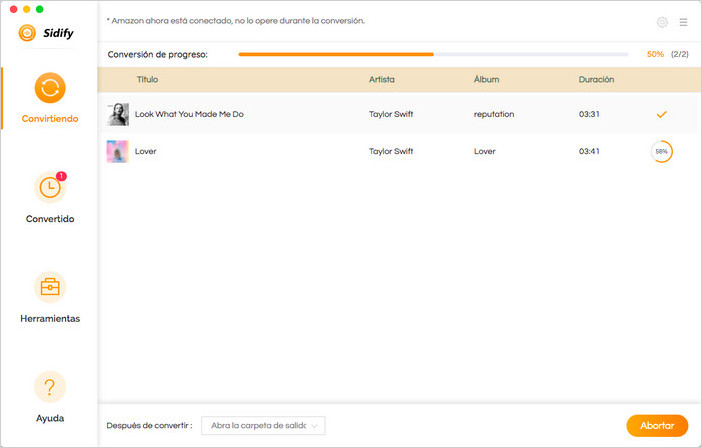Click Taylor Swift in the Lover row

pyautogui.click(x=391, y=151)
